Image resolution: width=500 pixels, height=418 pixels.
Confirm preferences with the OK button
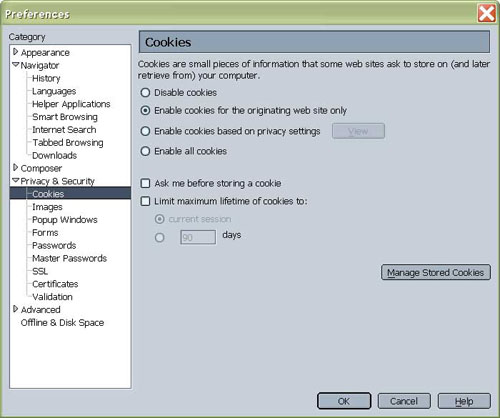[x=344, y=401]
